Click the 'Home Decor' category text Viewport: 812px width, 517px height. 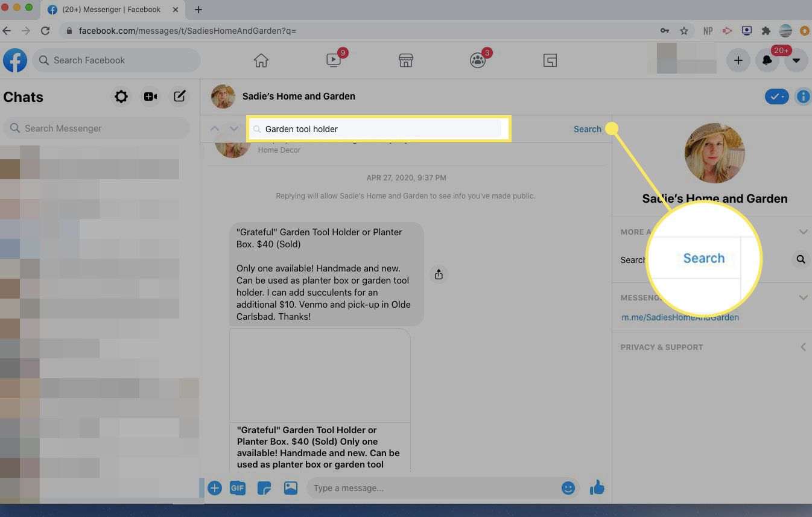pos(279,150)
